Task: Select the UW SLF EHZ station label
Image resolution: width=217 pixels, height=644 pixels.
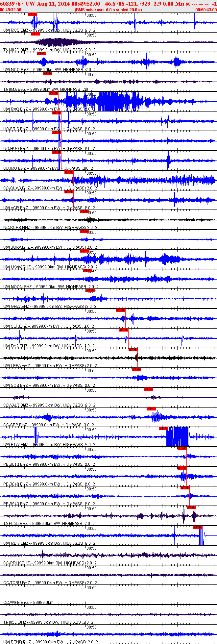Action: pyautogui.click(x=16, y=326)
